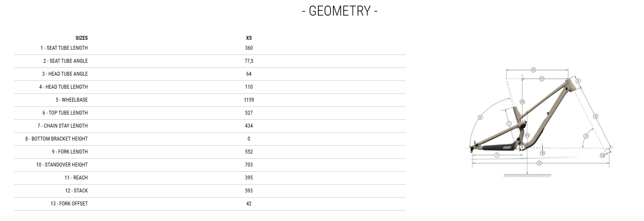The width and height of the screenshot is (644, 221).
Task: Click circled marker 11 on the diagram
Action: click(x=541, y=79)
